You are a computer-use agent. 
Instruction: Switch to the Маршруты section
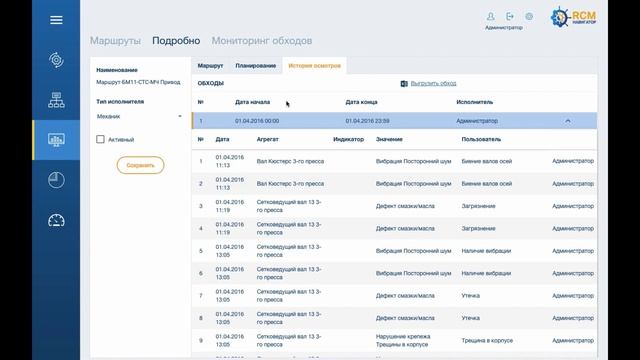(115, 40)
